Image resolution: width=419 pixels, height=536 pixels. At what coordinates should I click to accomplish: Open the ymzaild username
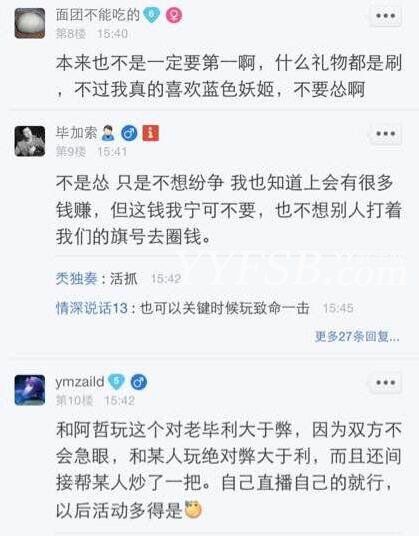tap(80, 382)
